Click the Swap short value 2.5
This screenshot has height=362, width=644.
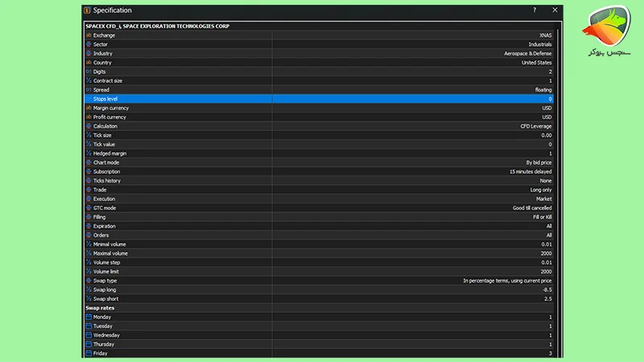[548, 298]
